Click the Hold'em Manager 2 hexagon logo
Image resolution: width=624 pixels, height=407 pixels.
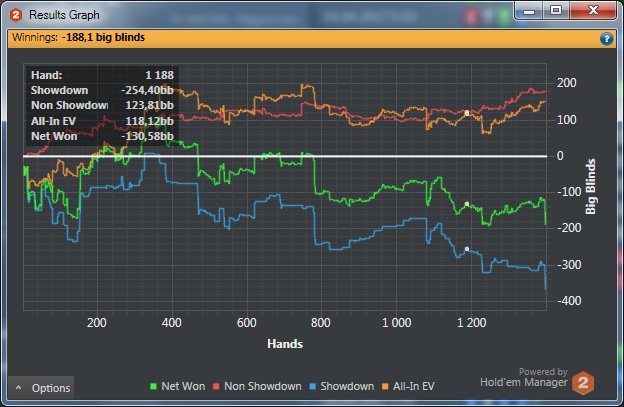[x=583, y=383]
